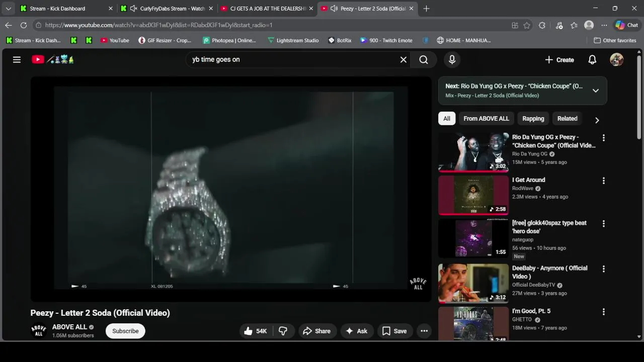Share the video
The width and height of the screenshot is (644, 362).
(x=316, y=331)
